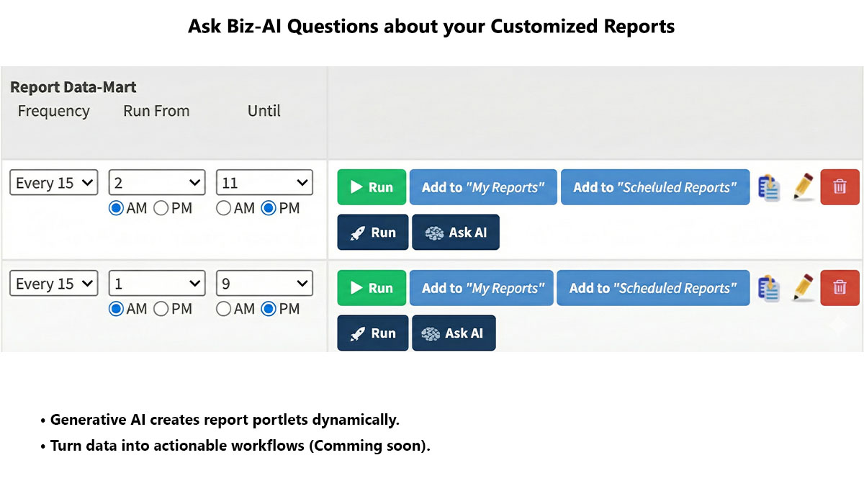Open Until hour dropdown showing 11
Image resolution: width=864 pixels, height=504 pixels.
(x=264, y=183)
